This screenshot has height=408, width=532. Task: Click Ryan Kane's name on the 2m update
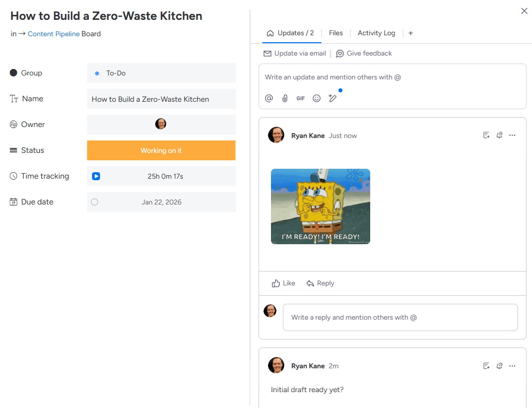[308, 366]
